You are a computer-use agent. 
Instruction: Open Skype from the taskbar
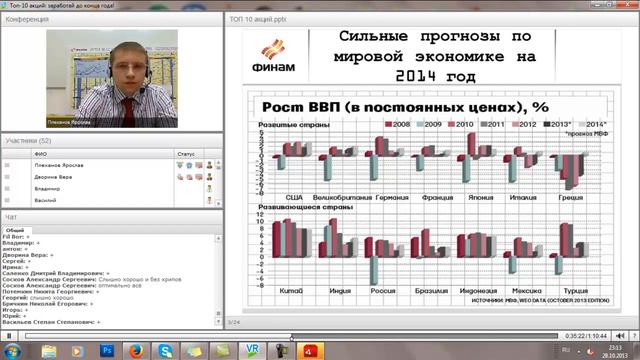(165, 351)
